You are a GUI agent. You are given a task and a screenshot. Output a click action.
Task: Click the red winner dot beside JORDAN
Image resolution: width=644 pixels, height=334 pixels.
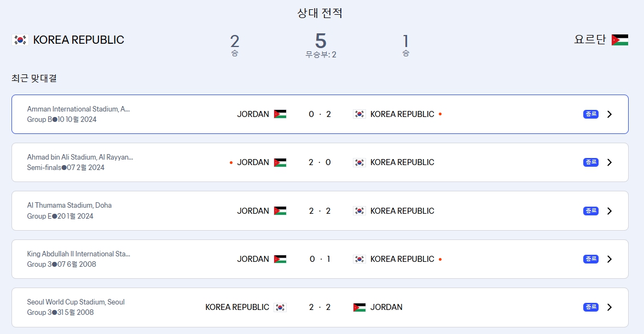[x=231, y=162]
